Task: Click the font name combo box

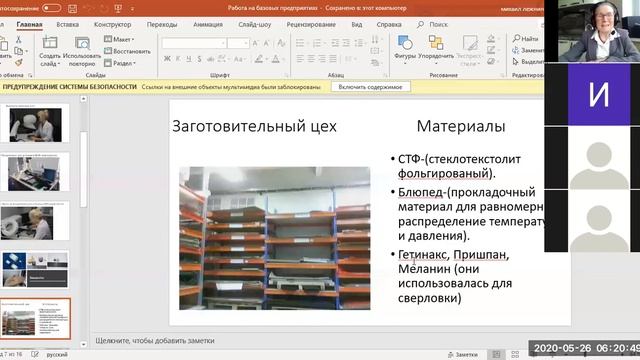Action: pos(194,43)
